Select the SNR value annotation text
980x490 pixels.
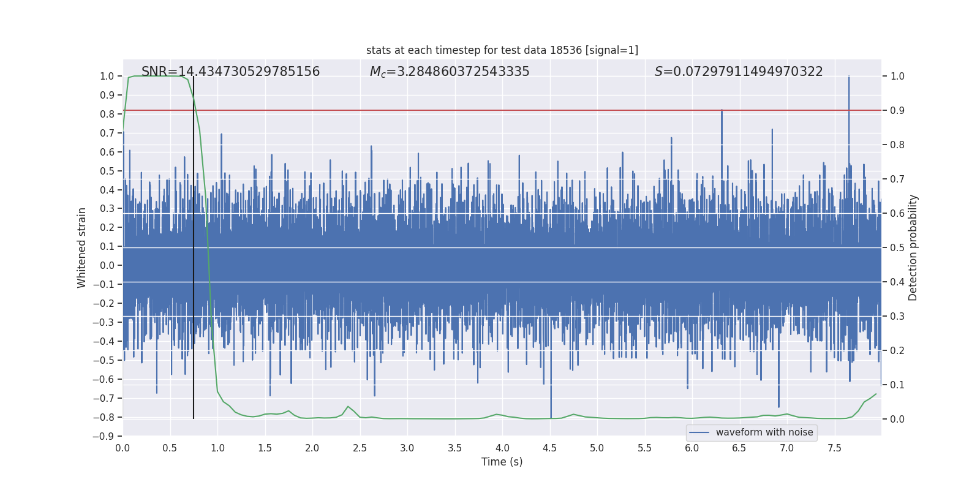(x=230, y=72)
